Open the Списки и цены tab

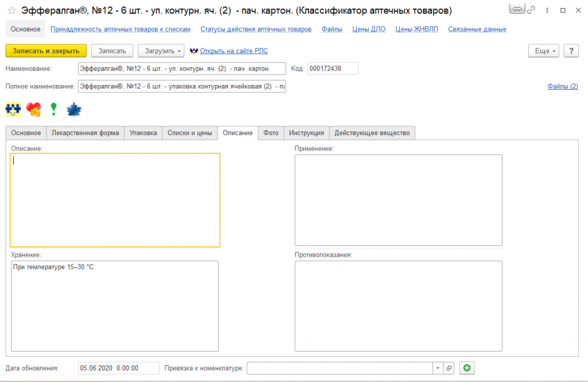pos(189,133)
